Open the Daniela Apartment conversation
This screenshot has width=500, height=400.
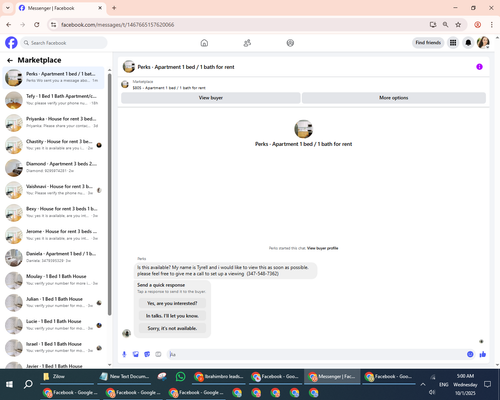pos(53,257)
